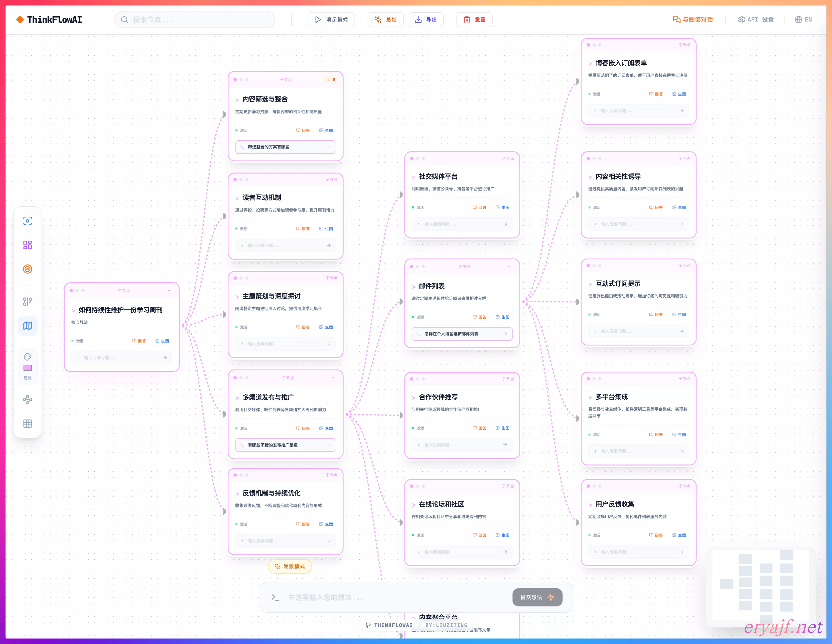This screenshot has width=832, height=644.
Task: Click the 导出 export download button
Action: 426,19
